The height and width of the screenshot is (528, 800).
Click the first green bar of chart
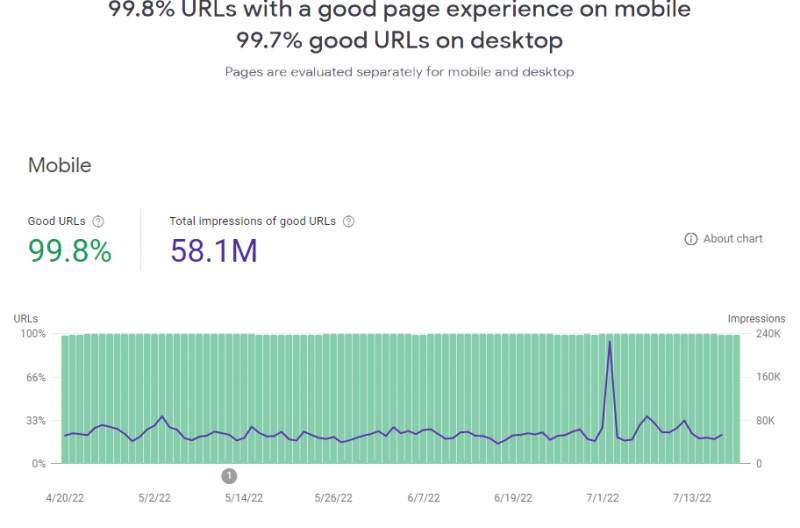[65, 400]
